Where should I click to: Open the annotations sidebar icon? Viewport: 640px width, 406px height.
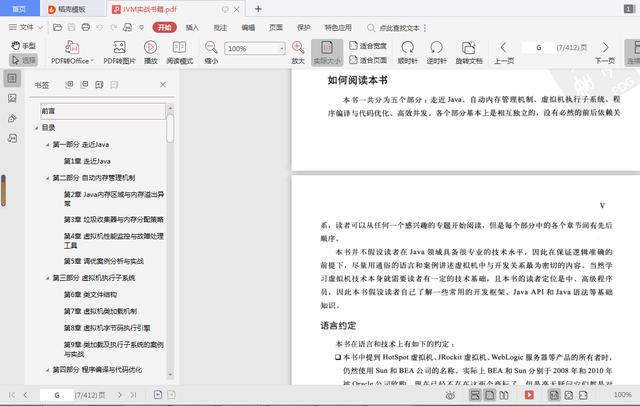[x=12, y=118]
